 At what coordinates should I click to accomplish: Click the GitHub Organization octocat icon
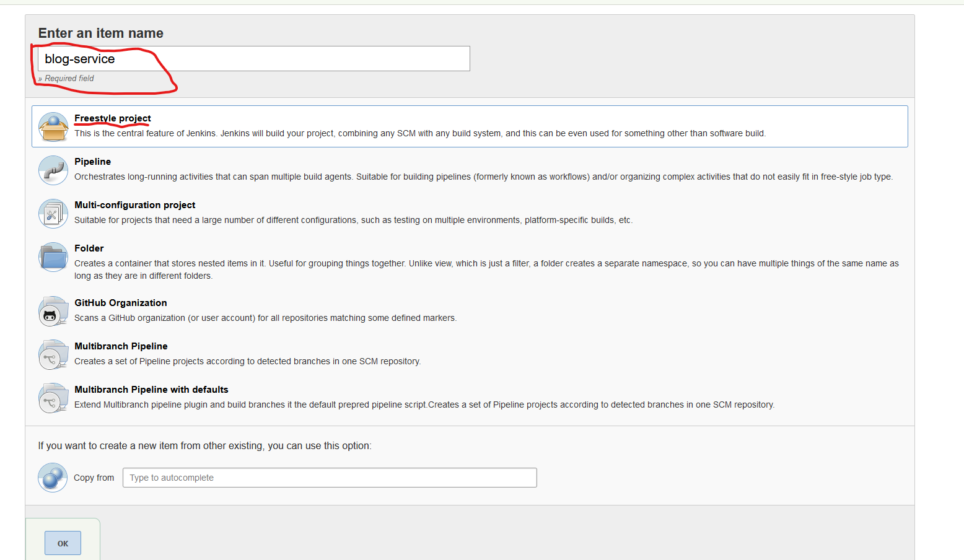(x=53, y=312)
